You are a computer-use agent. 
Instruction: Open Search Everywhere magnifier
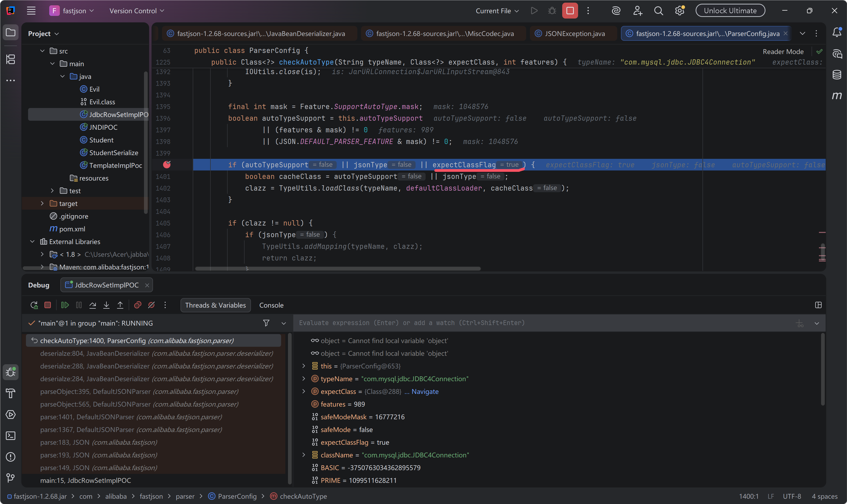pos(659,11)
